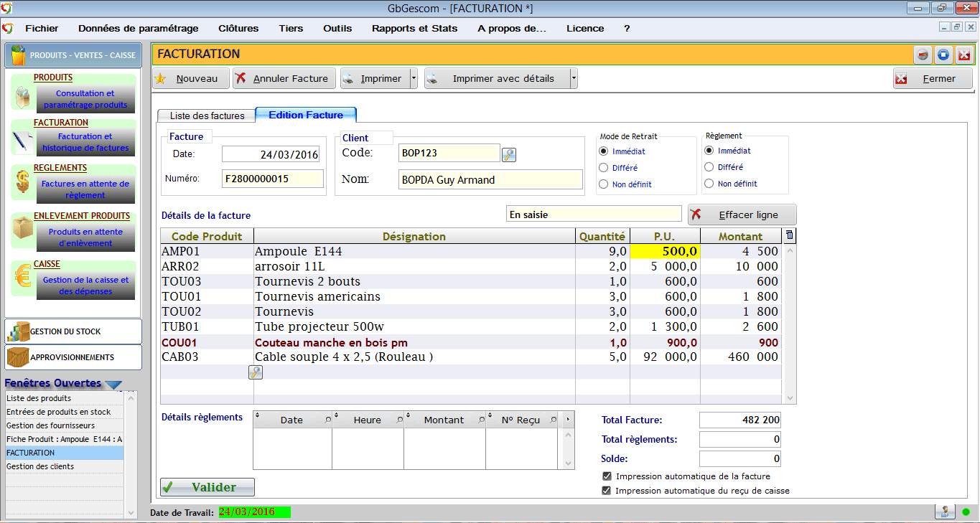
Task: Click the client Nom input field
Action: [490, 180]
